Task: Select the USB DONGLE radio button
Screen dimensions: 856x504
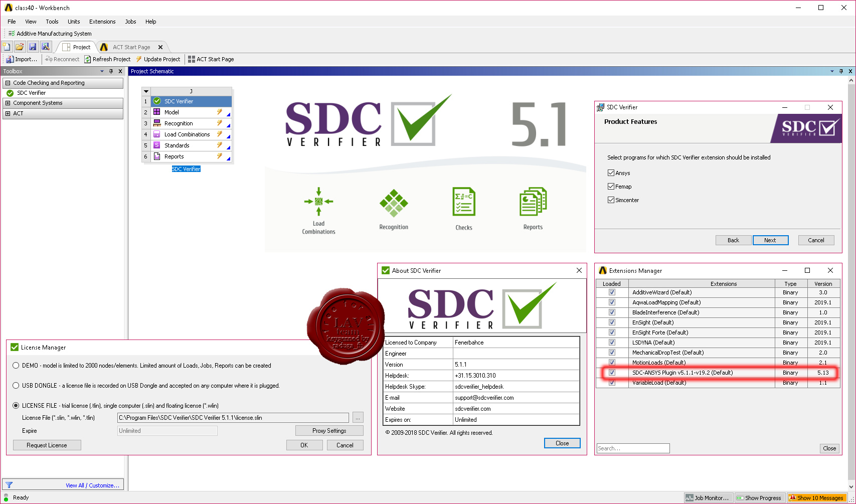Action: 16,386
